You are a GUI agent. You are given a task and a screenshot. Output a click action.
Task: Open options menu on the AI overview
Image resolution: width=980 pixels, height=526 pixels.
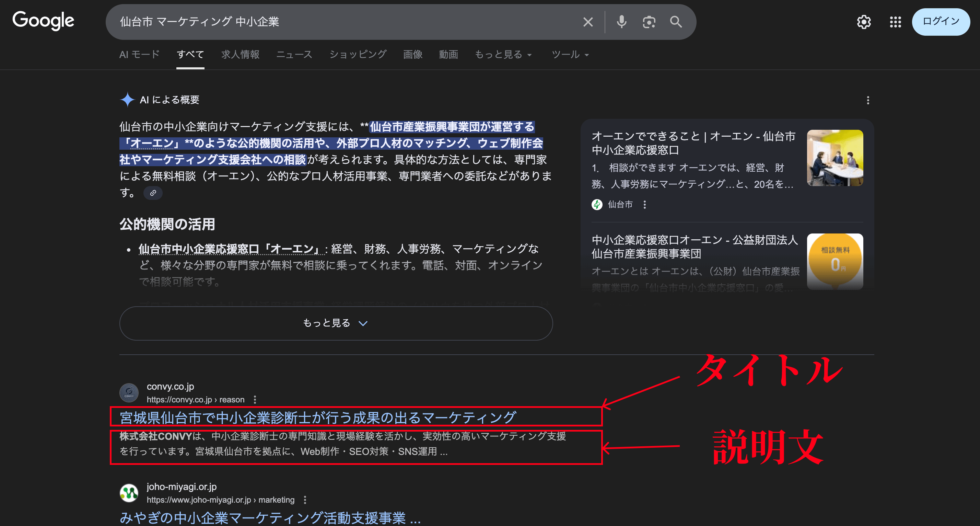(x=868, y=100)
